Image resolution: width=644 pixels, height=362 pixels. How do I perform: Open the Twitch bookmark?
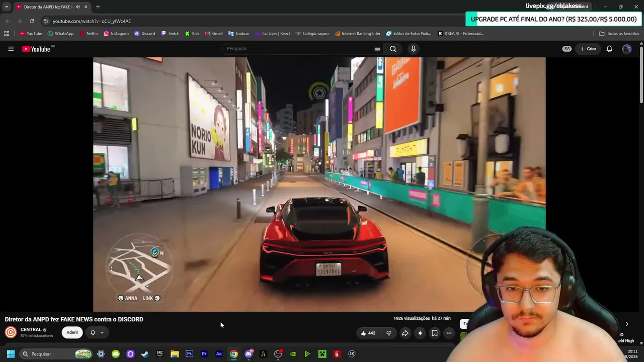tap(170, 34)
